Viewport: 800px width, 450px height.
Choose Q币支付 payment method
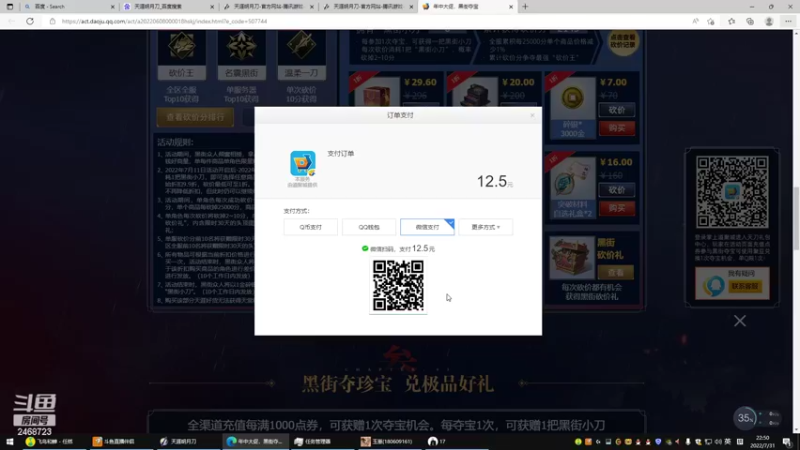(310, 227)
